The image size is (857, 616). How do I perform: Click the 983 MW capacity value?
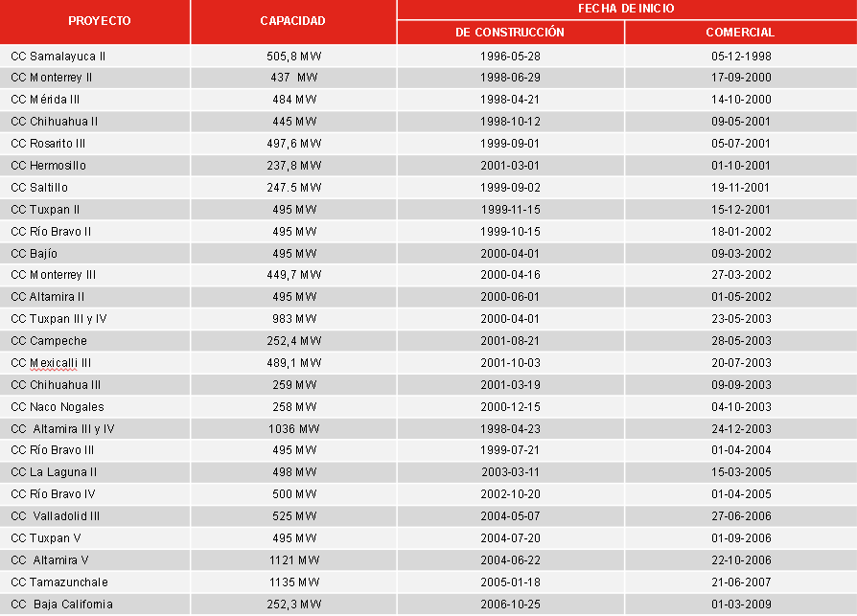point(293,319)
